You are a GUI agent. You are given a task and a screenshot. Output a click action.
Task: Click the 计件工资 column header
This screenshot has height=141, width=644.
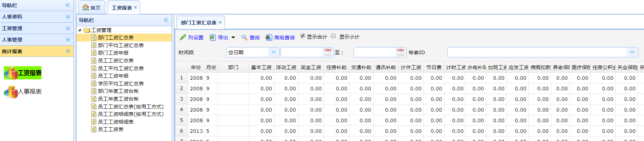click(x=411, y=67)
